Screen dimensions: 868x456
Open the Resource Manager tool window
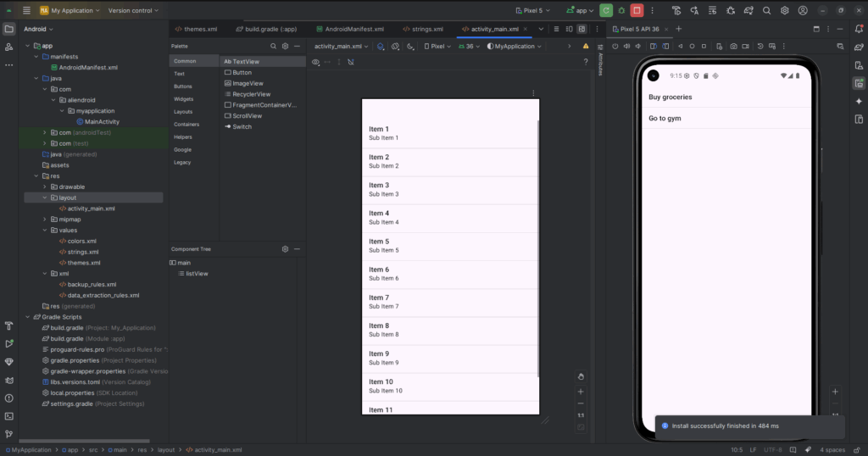coord(8,47)
